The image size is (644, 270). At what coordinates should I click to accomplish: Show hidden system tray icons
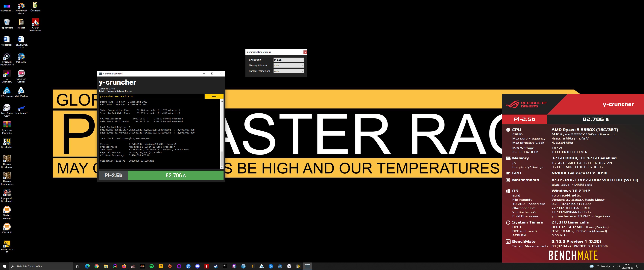614,266
